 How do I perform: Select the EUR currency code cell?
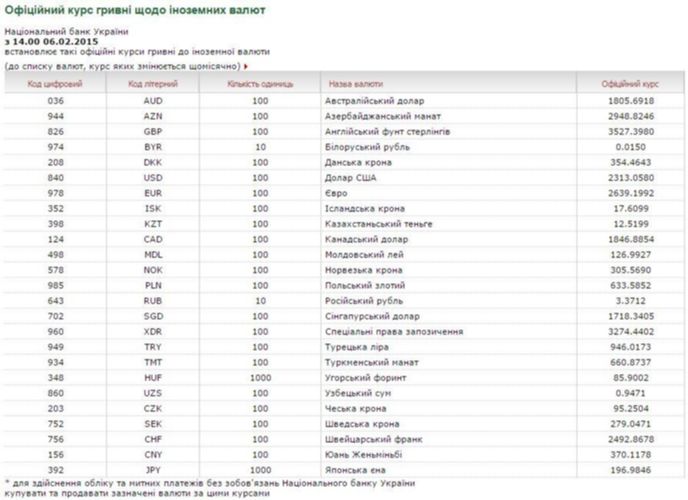tap(153, 193)
